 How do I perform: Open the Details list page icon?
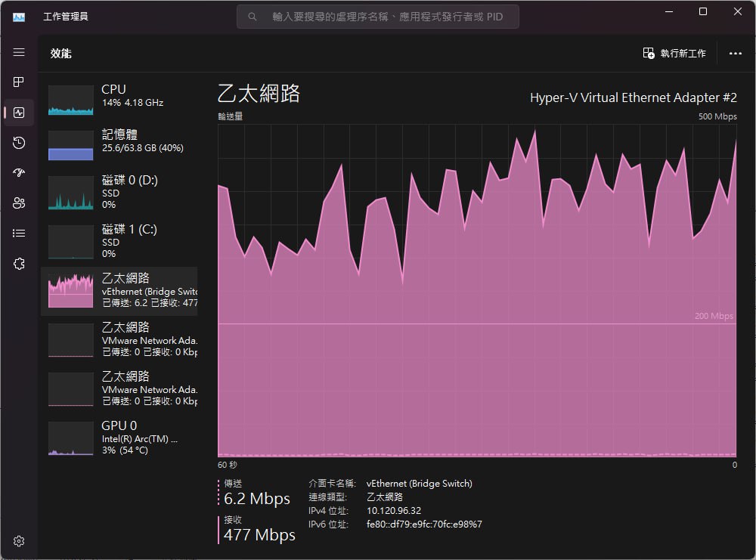pyautogui.click(x=19, y=234)
